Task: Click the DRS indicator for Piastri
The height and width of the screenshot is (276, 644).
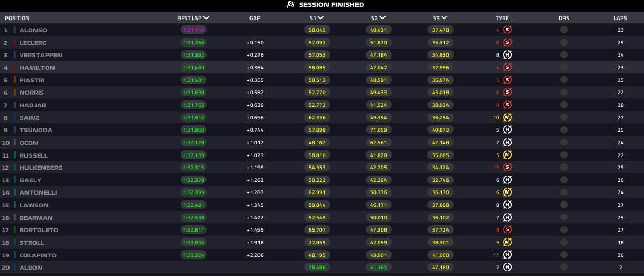Action: pos(563,80)
